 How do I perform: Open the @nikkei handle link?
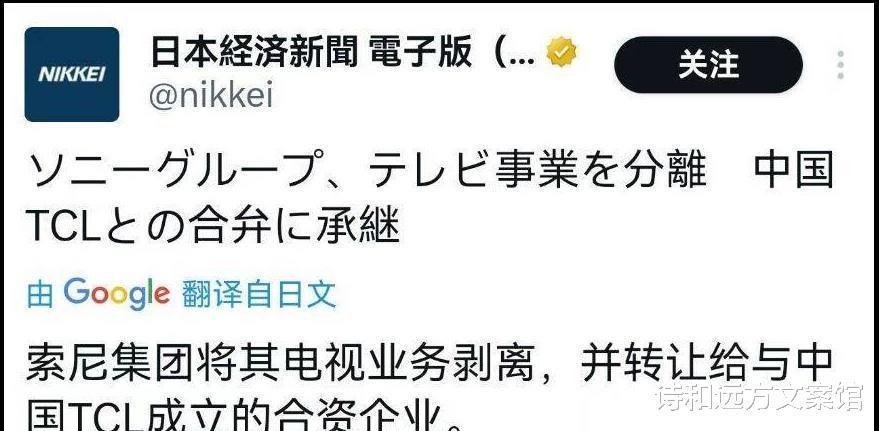click(x=211, y=96)
